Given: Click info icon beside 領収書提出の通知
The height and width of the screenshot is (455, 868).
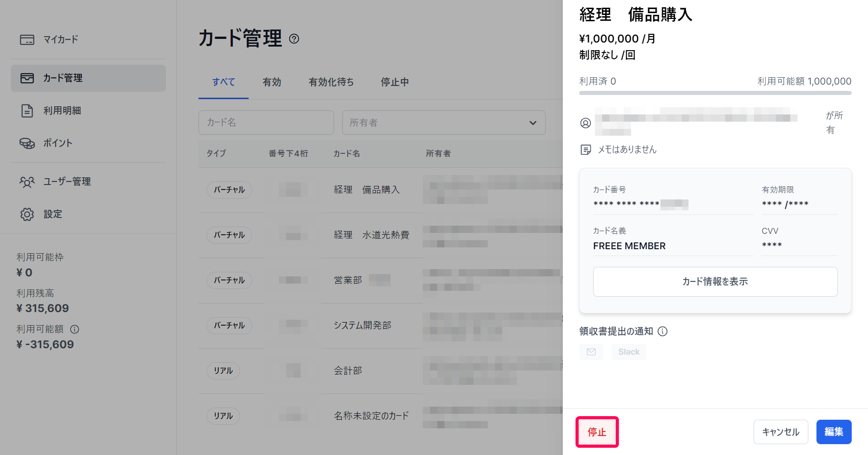Looking at the screenshot, I should pyautogui.click(x=662, y=332).
